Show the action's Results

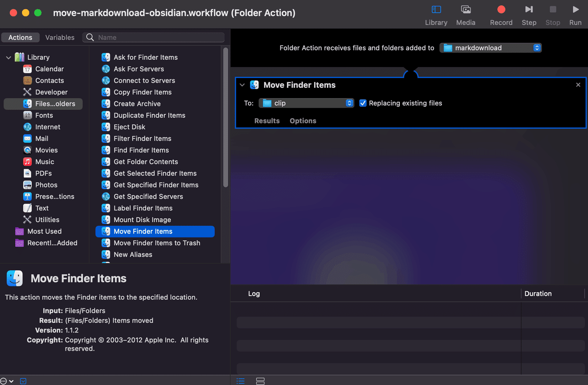coord(267,121)
